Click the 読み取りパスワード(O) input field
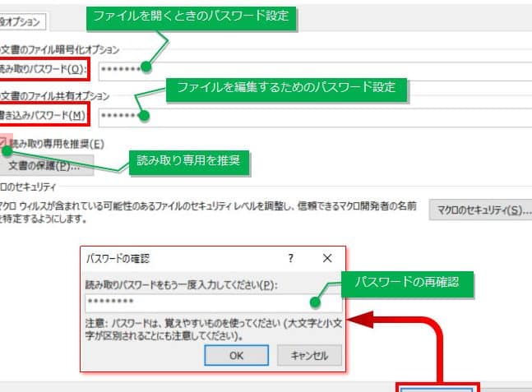The height and width of the screenshot is (392, 532). 315,71
